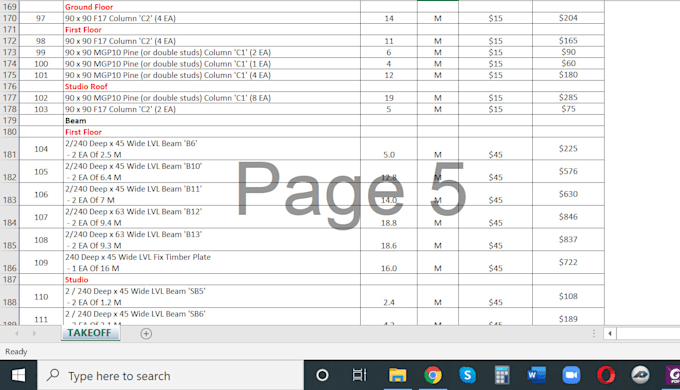Select row header 175
Screen dimensions: 680x390
[x=10, y=75]
